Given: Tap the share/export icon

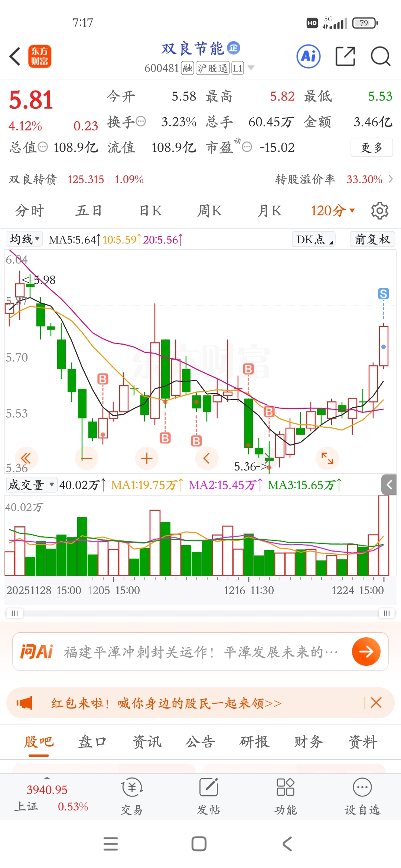Looking at the screenshot, I should pos(345,56).
